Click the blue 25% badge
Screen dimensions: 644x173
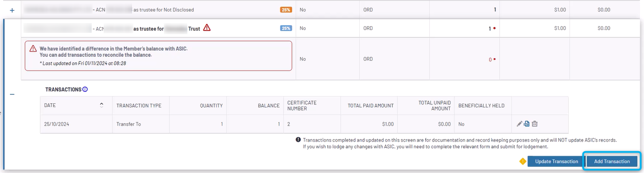pyautogui.click(x=286, y=28)
